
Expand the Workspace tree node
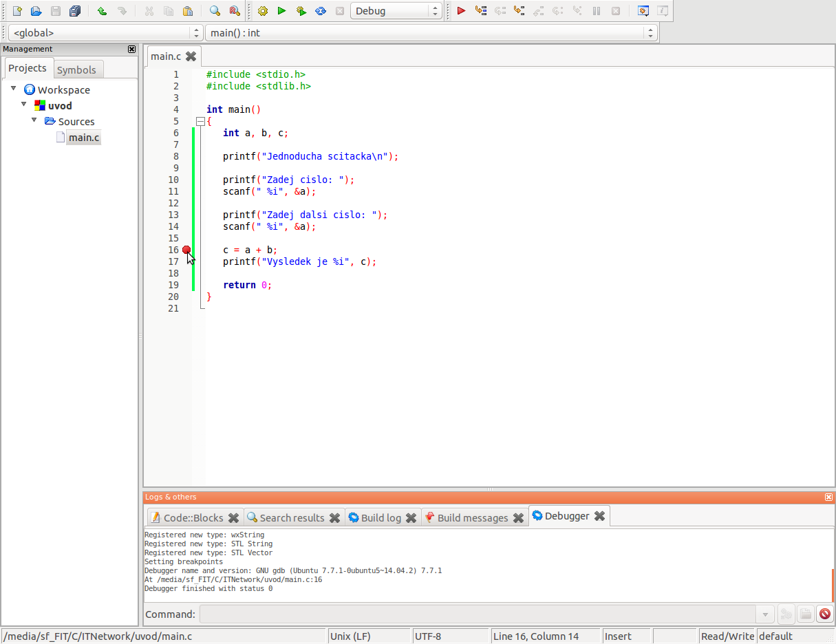coord(14,89)
